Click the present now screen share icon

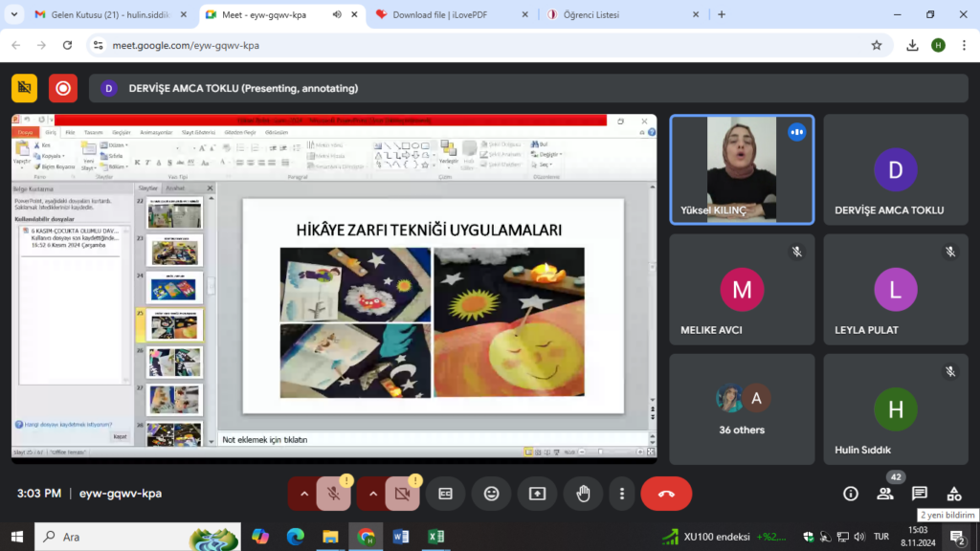point(537,494)
